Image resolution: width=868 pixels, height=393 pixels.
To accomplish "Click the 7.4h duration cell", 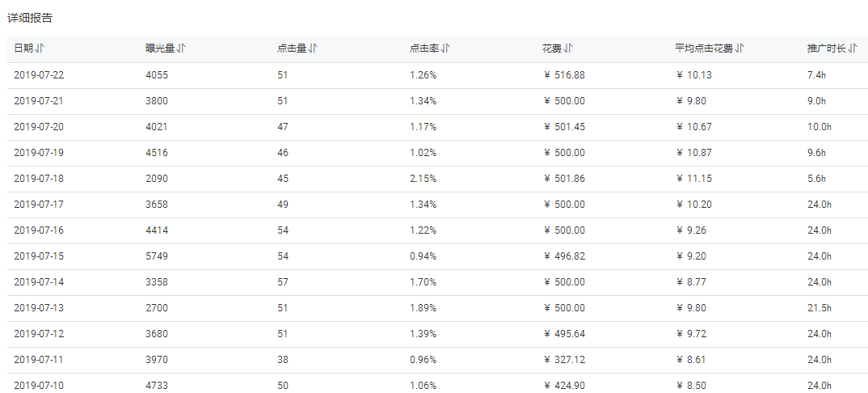I will [x=816, y=75].
